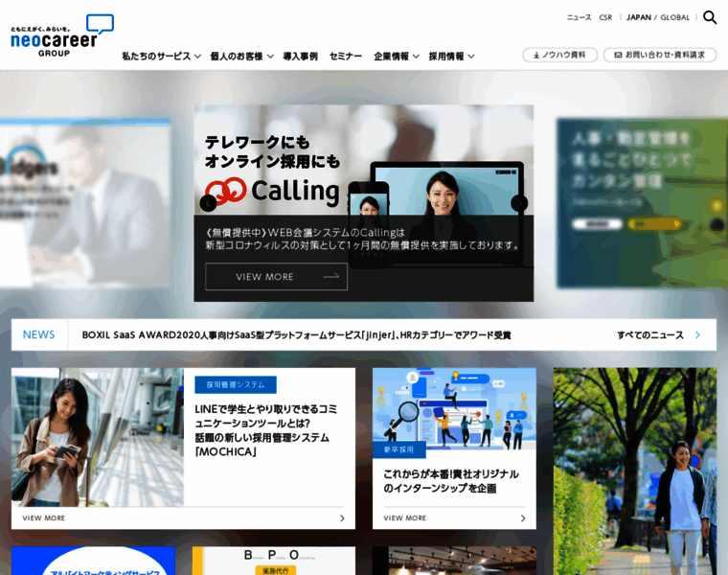Open BOXIL SaaS AWARD2020 news headline
The height and width of the screenshot is (575, 728).
[296, 334]
